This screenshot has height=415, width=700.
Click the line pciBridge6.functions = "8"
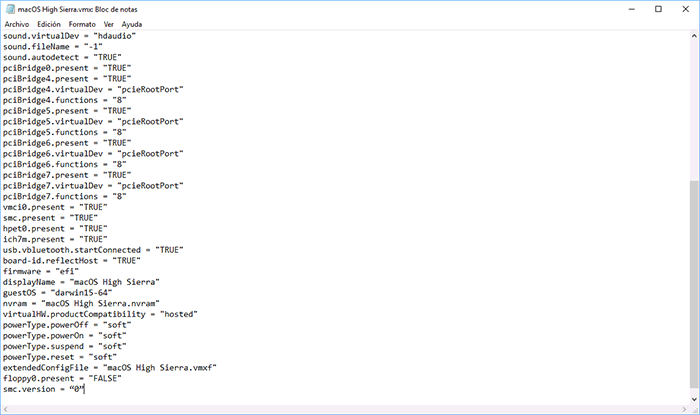click(65, 164)
